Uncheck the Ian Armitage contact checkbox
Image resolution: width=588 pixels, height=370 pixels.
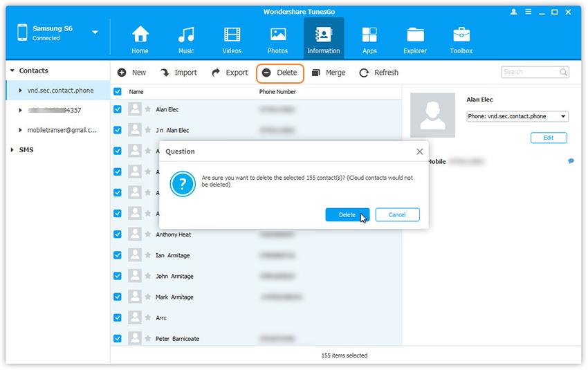coord(118,255)
